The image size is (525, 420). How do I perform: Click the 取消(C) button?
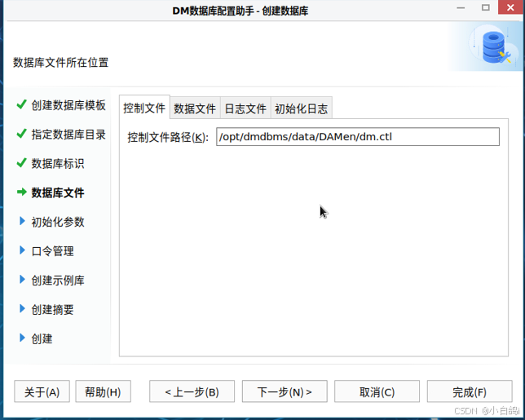(377, 391)
